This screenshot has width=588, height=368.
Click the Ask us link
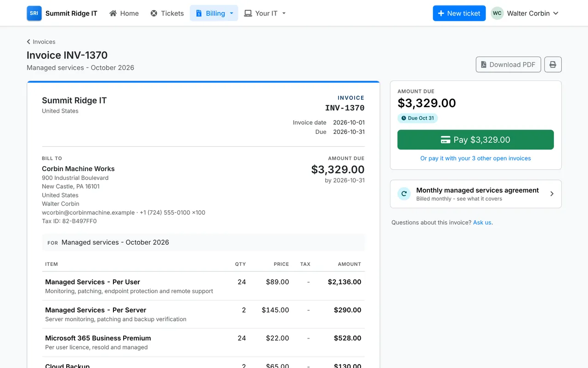(483, 223)
